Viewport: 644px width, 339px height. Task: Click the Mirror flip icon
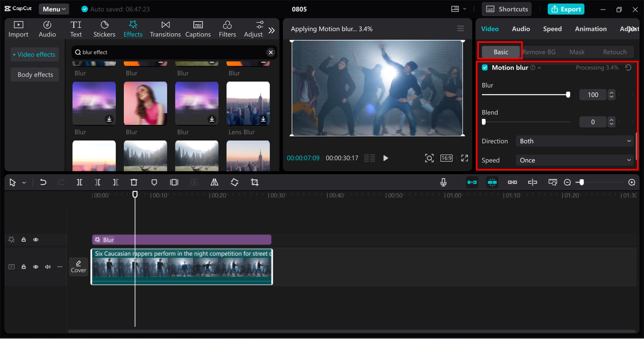click(214, 182)
